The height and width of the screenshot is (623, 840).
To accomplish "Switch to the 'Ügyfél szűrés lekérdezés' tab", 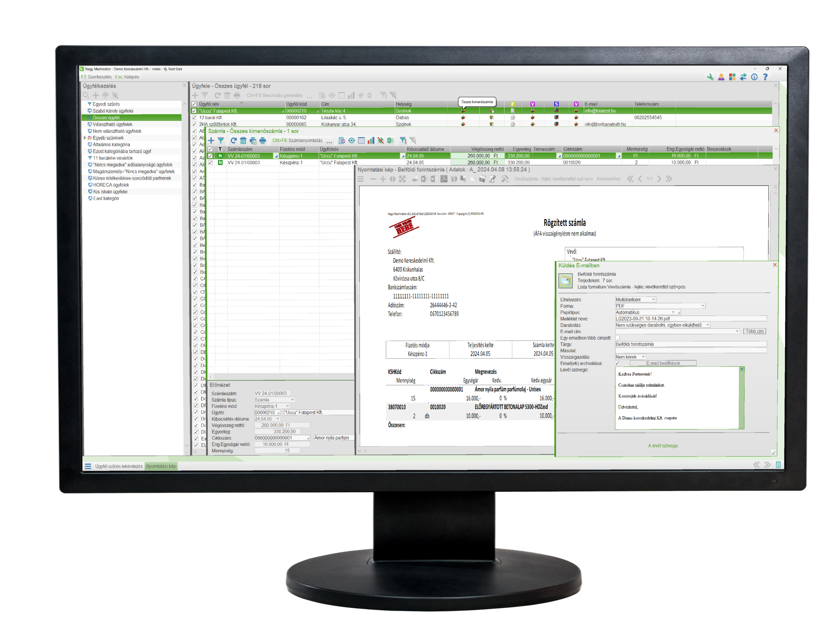I will click(x=118, y=467).
